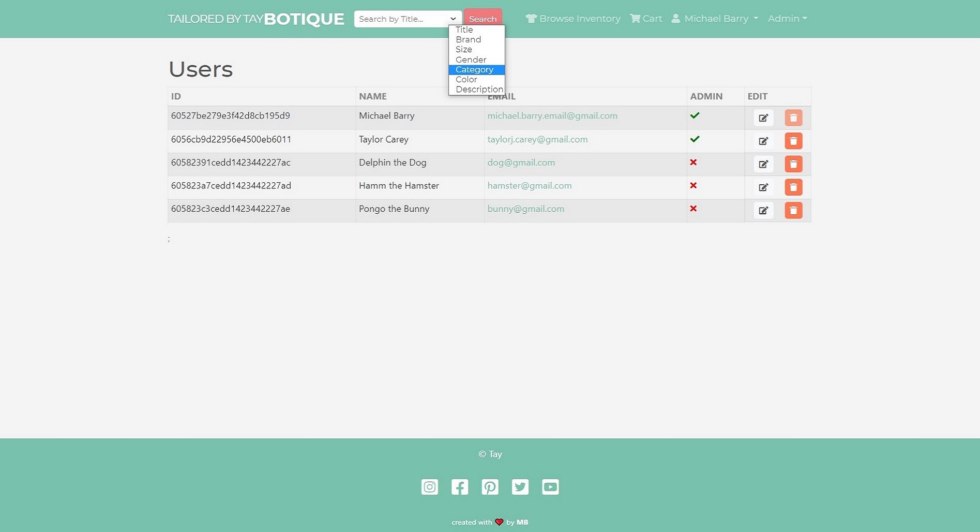
Task: Choose Brand in the search options list
Action: tap(468, 40)
